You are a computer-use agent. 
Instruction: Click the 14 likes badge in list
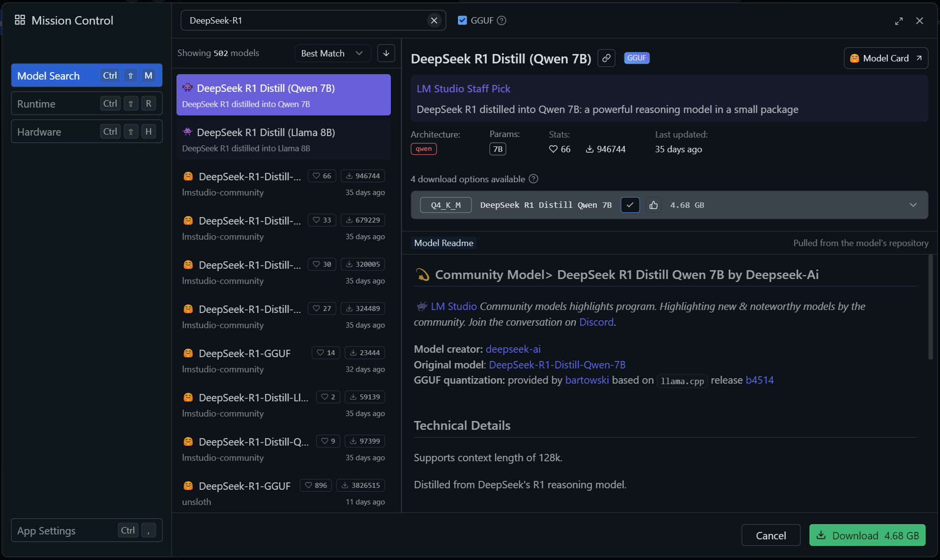pyautogui.click(x=326, y=353)
